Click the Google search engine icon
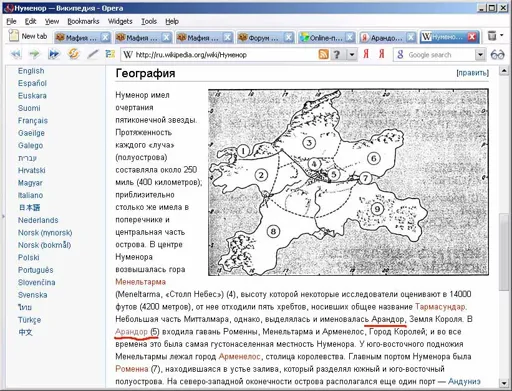This screenshot has height=391, width=512. point(400,55)
